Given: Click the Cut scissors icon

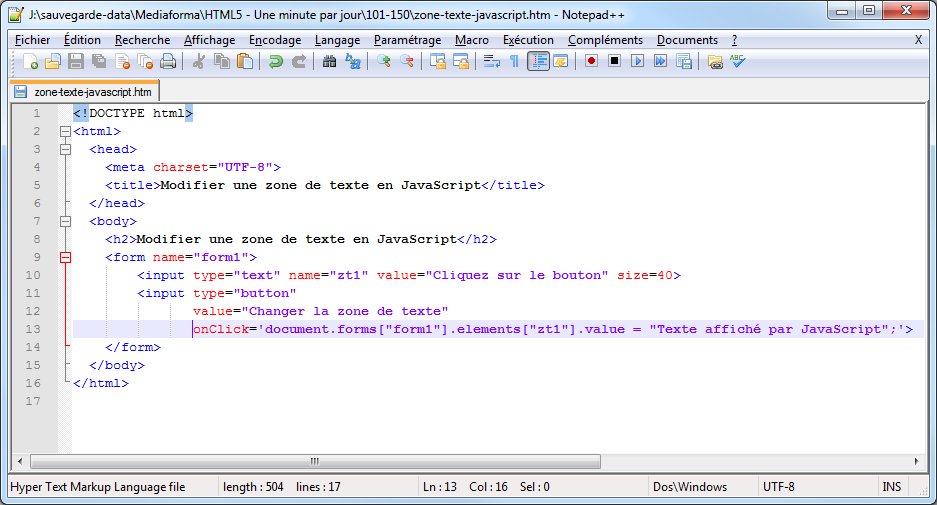Looking at the screenshot, I should 198,62.
